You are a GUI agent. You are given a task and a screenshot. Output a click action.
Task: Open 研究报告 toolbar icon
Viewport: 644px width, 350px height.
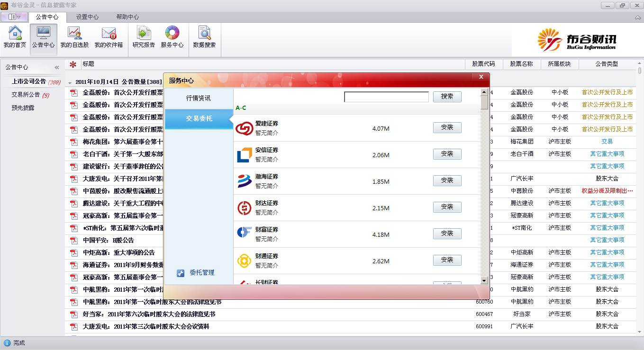coord(144,33)
